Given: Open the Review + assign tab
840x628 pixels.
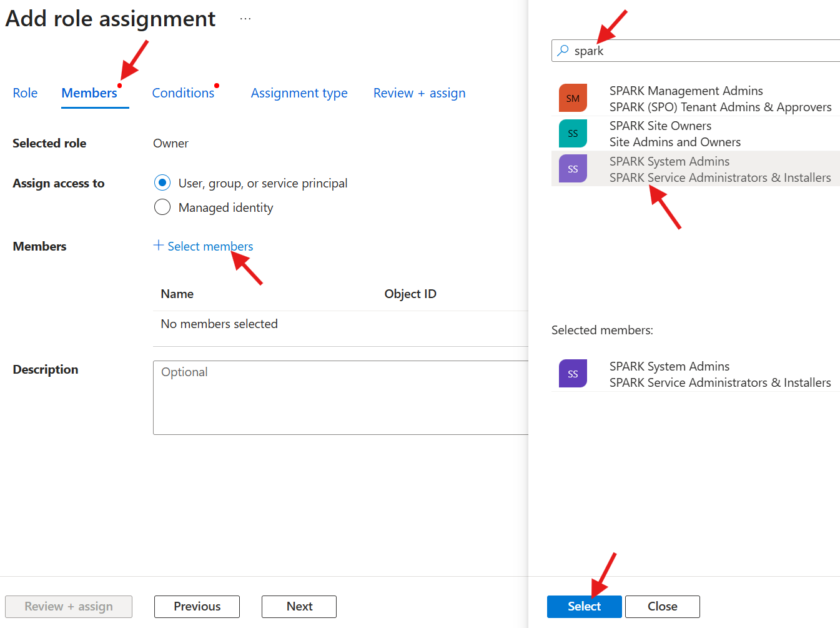Looking at the screenshot, I should point(419,93).
